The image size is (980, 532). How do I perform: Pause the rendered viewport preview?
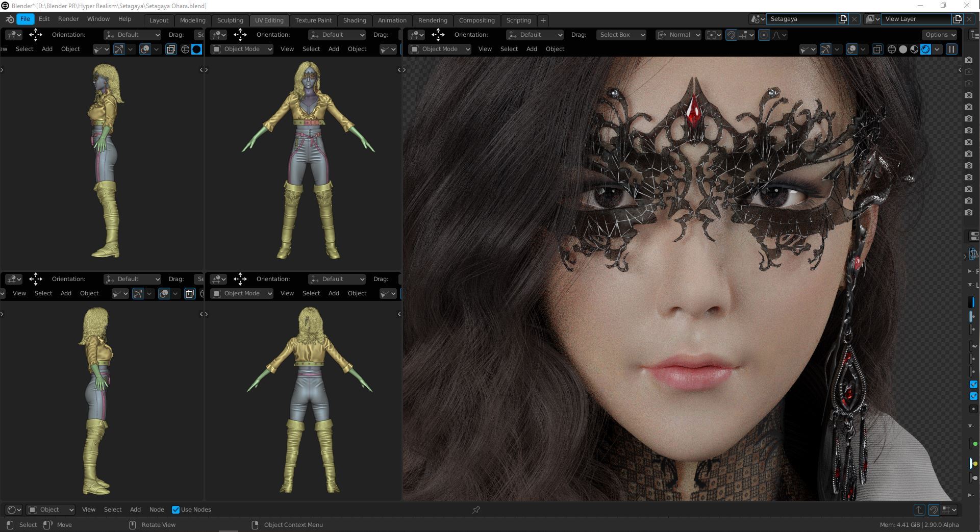click(x=951, y=49)
